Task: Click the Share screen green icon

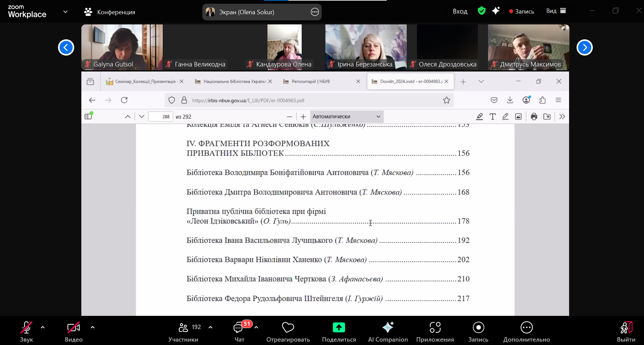Action: 339,327
